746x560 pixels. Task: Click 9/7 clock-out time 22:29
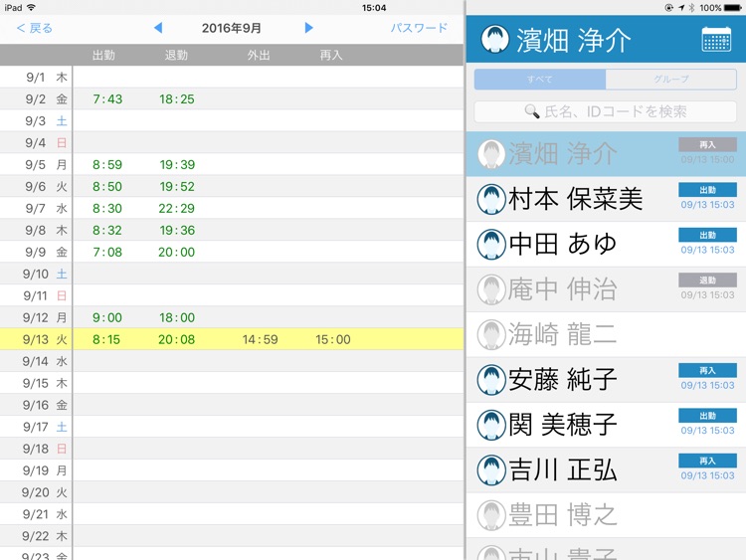[176, 209]
